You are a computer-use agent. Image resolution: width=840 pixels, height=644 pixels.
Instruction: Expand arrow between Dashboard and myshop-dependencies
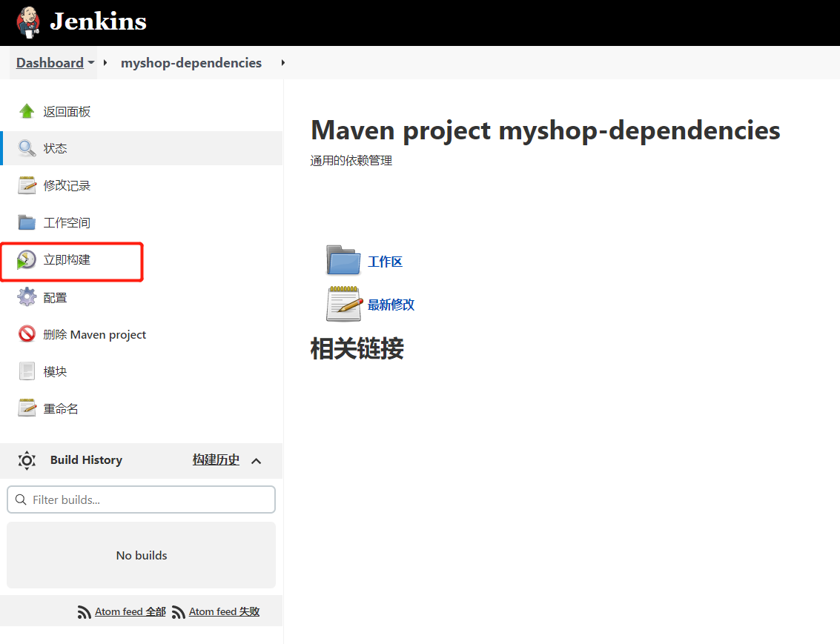[x=105, y=63]
